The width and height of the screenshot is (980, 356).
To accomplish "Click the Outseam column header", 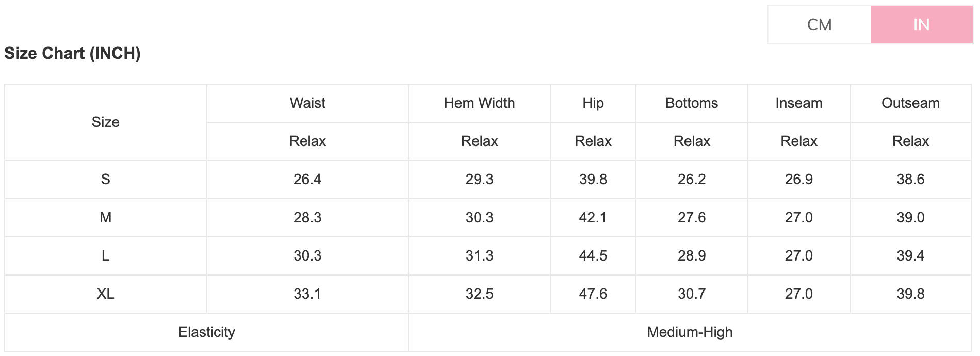I will [x=910, y=103].
